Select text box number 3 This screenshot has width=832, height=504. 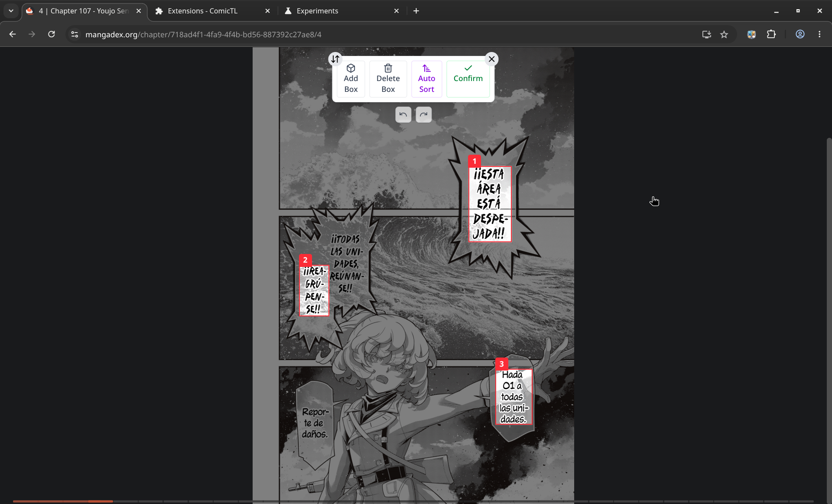pyautogui.click(x=514, y=397)
